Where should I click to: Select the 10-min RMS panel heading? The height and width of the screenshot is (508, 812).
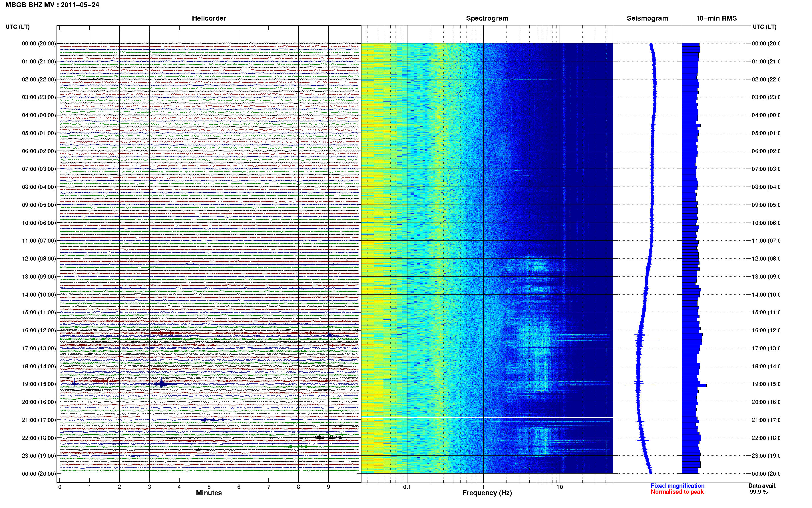coord(716,19)
